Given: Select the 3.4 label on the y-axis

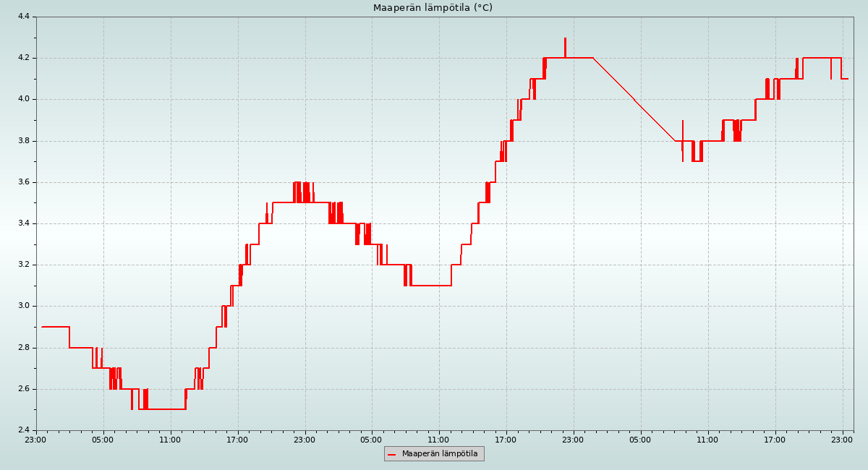Looking at the screenshot, I should [x=22, y=223].
